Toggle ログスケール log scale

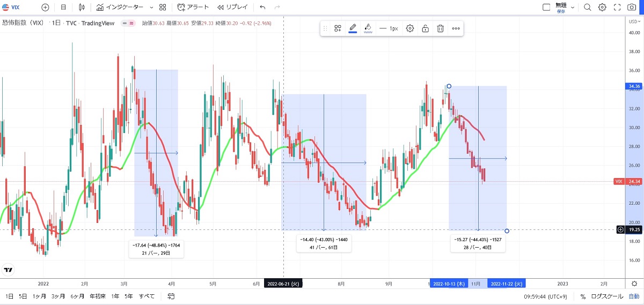pos(607,296)
